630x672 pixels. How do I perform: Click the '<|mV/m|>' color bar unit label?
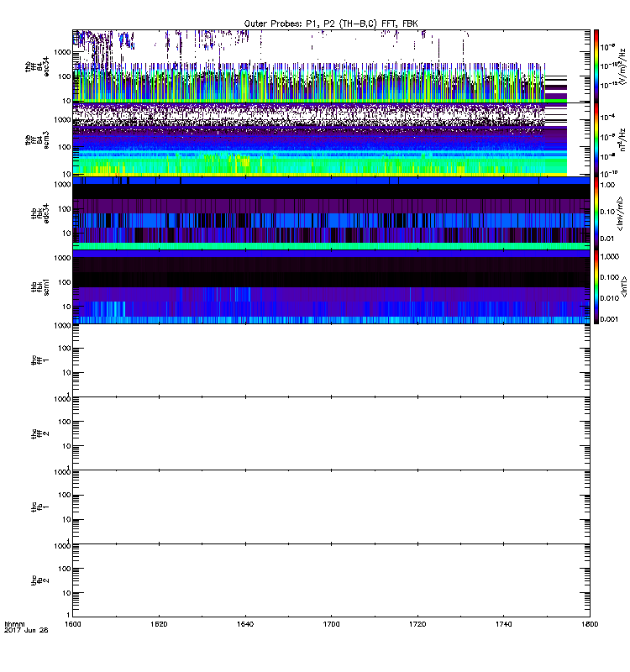click(620, 214)
